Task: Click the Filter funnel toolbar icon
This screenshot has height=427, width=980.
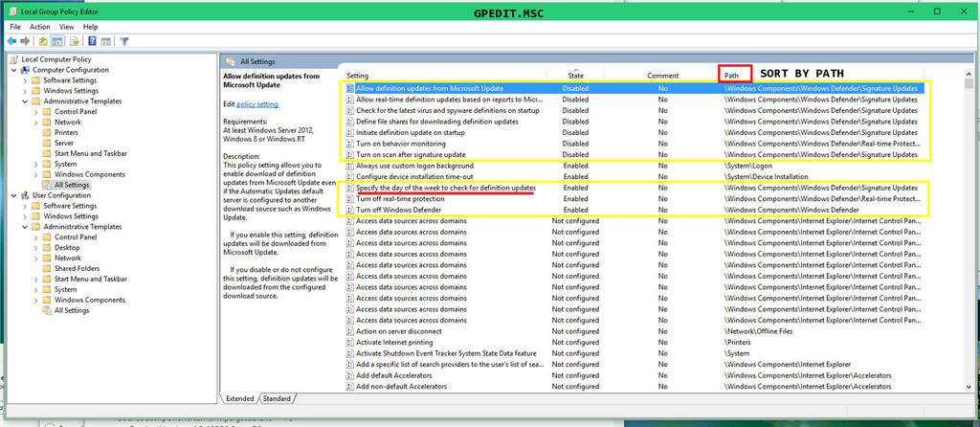Action: click(x=124, y=41)
